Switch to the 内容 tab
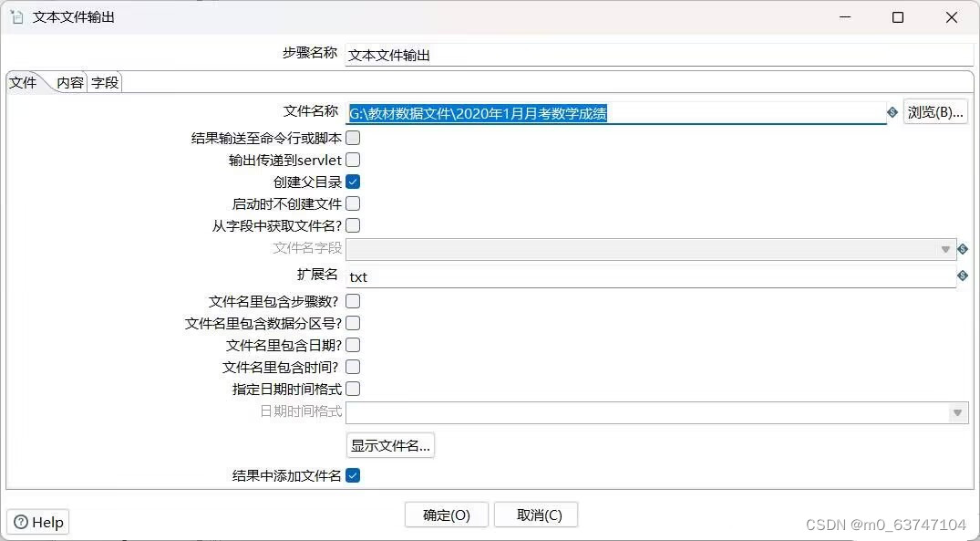 70,82
